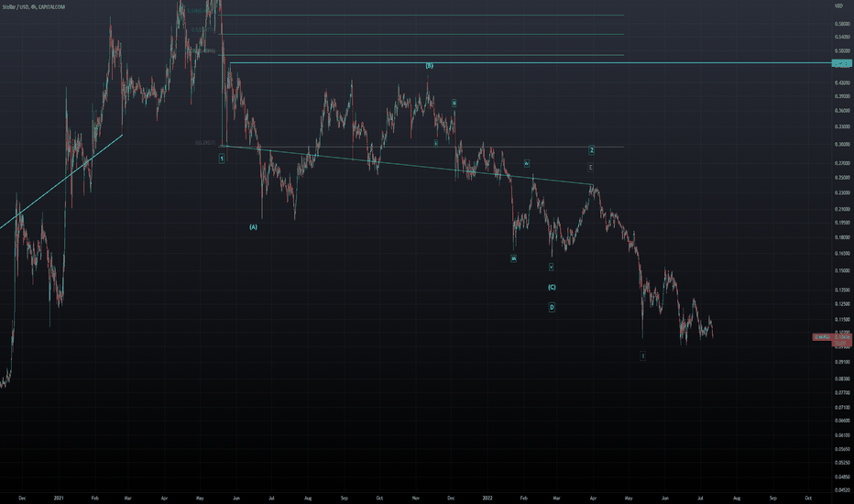Click the Aug label after Jul 2022

click(x=737, y=498)
